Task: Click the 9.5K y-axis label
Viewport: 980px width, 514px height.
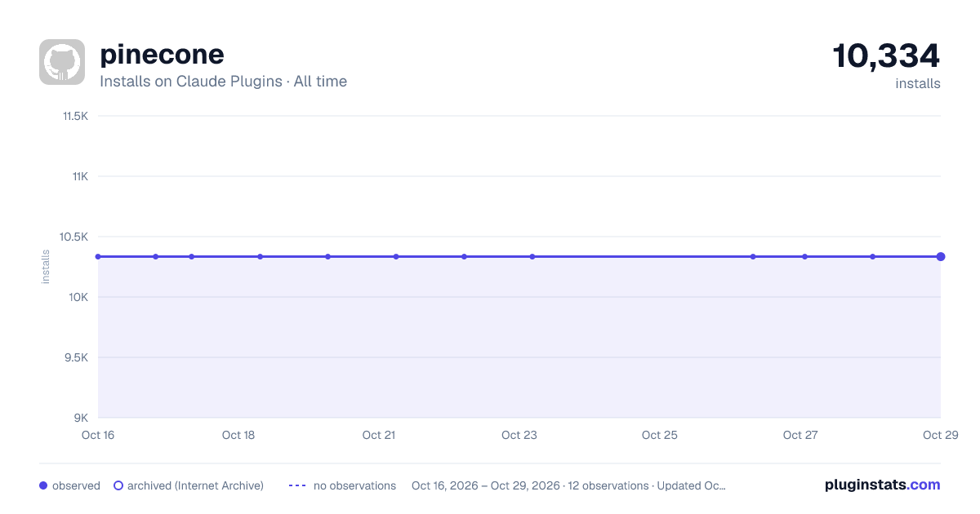Action: coord(76,357)
